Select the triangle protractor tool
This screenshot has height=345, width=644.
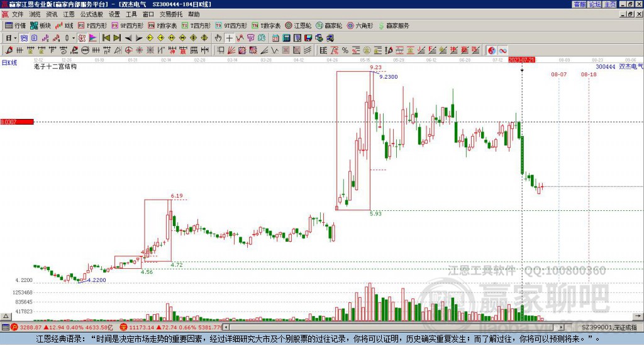118,50
